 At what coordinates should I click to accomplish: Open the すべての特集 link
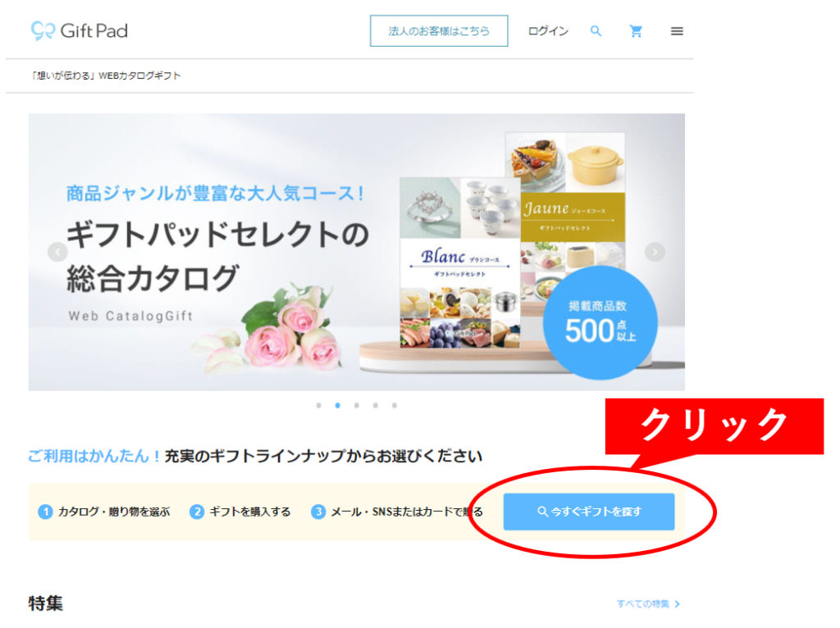[643, 604]
